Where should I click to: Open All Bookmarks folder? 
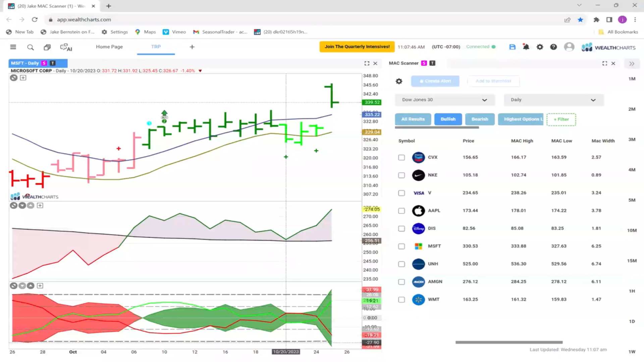[619, 32]
